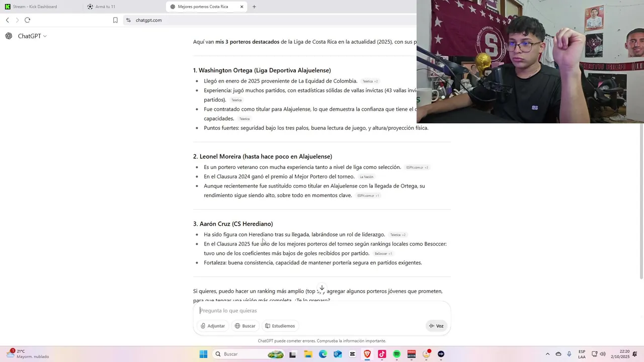Click the microphone tray icon
This screenshot has height=362, width=644.
coord(569,354)
